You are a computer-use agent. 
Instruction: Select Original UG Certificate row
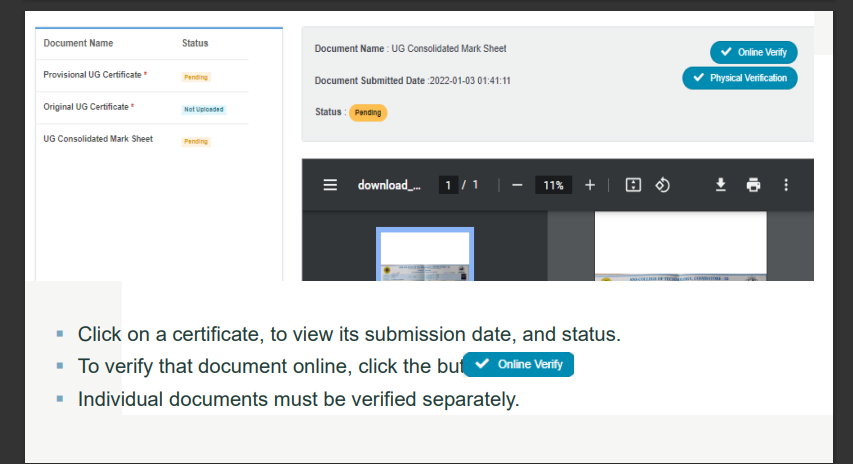tap(89, 107)
